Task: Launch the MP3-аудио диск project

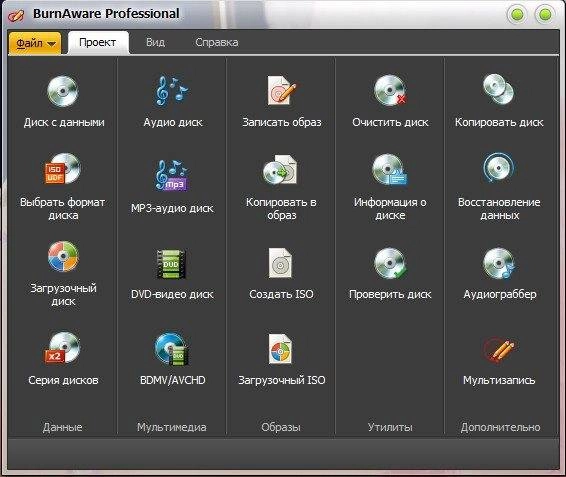Action: point(172,187)
